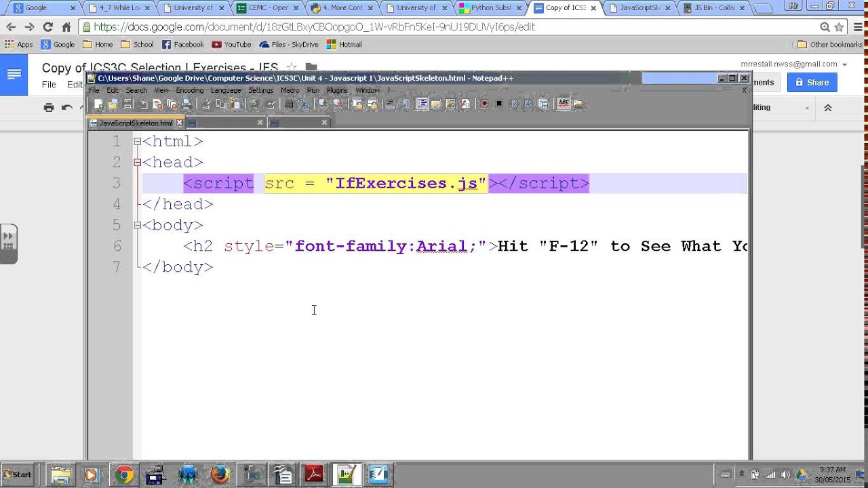This screenshot has height=488, width=868.
Task: Click the Redo icon in Notepad++ toolbar
Action: (270, 104)
